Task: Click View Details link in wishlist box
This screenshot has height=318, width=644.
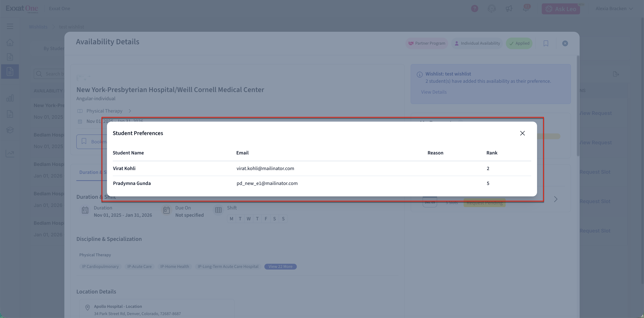Action: coord(434,92)
